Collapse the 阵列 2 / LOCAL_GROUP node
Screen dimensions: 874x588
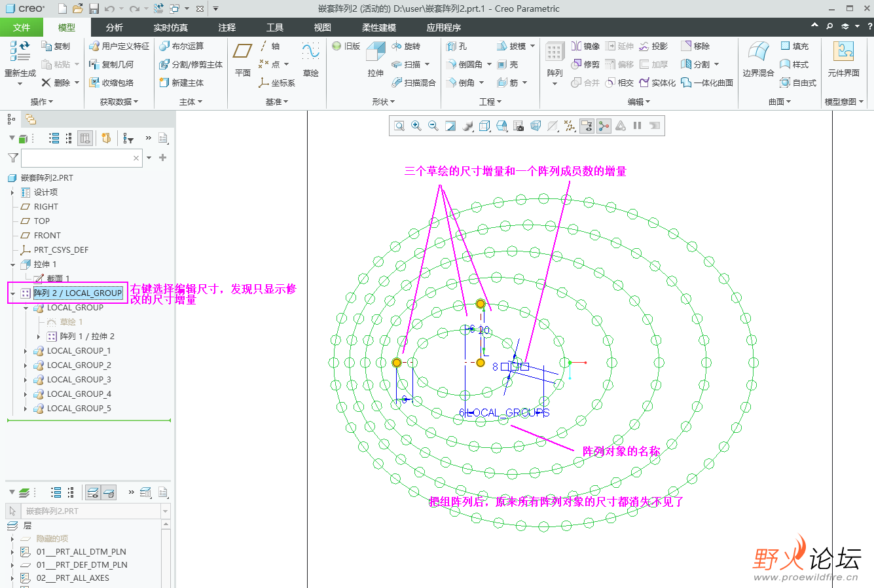[12, 293]
